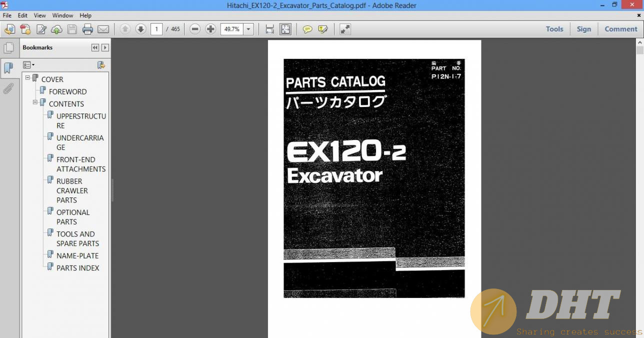This screenshot has height=338, width=644.
Task: Open the Window menu
Action: (63, 15)
